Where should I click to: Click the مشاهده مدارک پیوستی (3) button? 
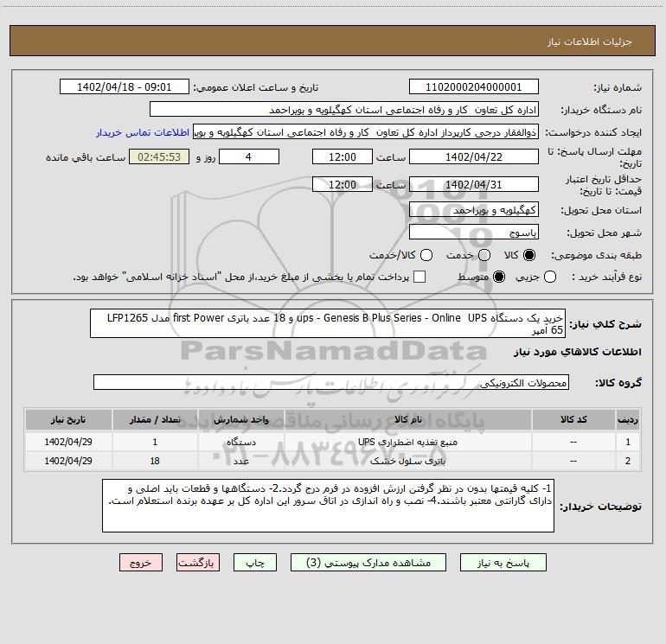point(368,563)
